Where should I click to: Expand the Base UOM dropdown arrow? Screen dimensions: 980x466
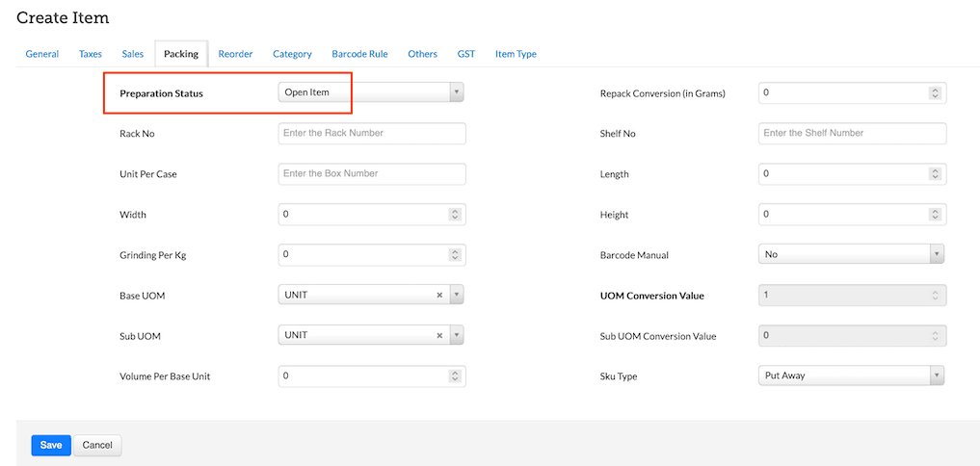click(457, 295)
